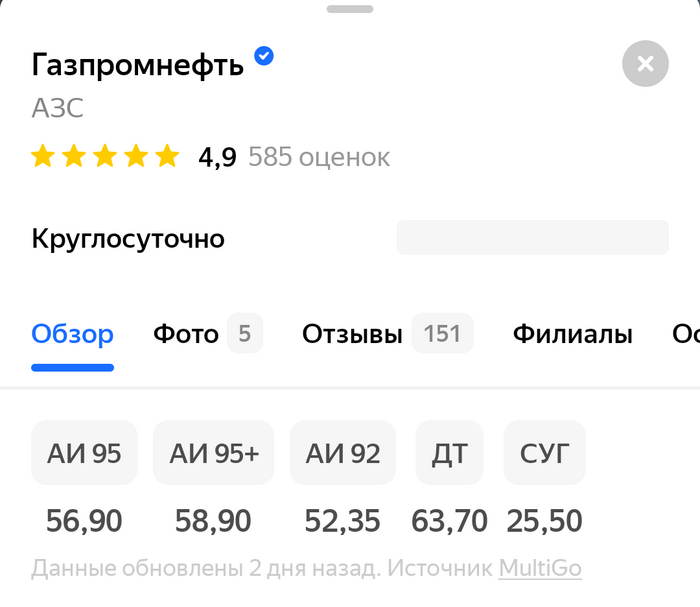Select the АИ 95 fuel chip
This screenshot has height=607, width=700.
click(84, 453)
